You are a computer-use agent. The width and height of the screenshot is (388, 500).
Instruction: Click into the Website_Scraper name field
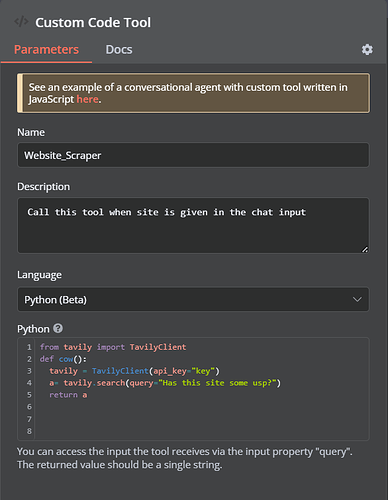pyautogui.click(x=193, y=155)
